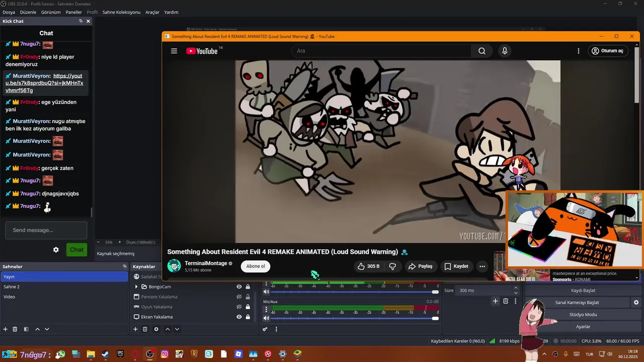
Task: Add a scene transition with the plus icon
Action: tap(495, 301)
